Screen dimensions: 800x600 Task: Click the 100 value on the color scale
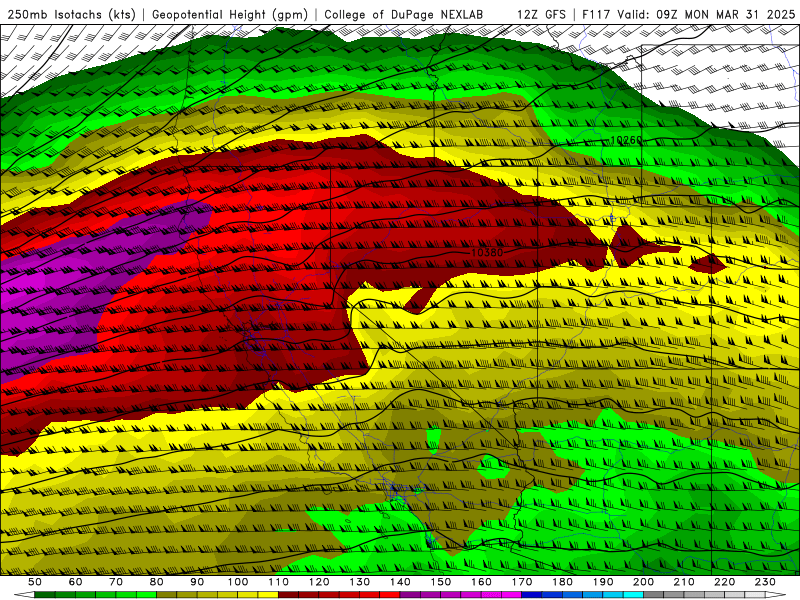pyautogui.click(x=238, y=582)
